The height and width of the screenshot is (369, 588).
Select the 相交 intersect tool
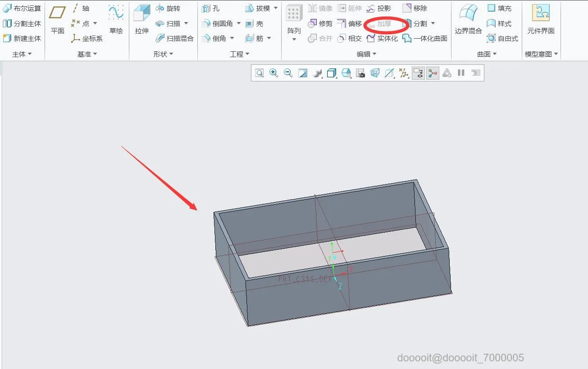click(x=350, y=38)
